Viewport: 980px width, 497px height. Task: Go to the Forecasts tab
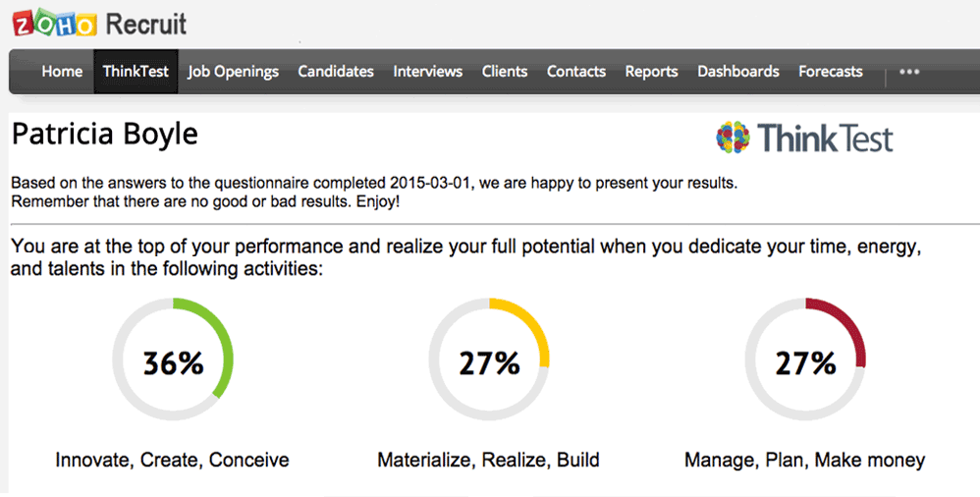(831, 72)
